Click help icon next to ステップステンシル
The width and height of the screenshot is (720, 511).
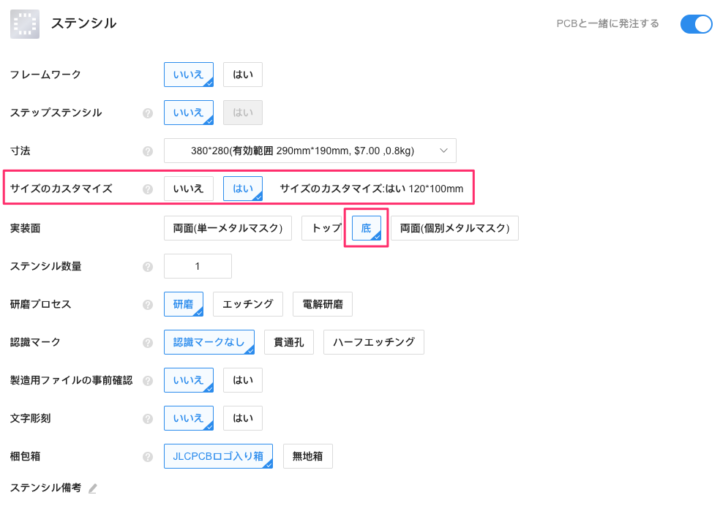[x=147, y=113]
